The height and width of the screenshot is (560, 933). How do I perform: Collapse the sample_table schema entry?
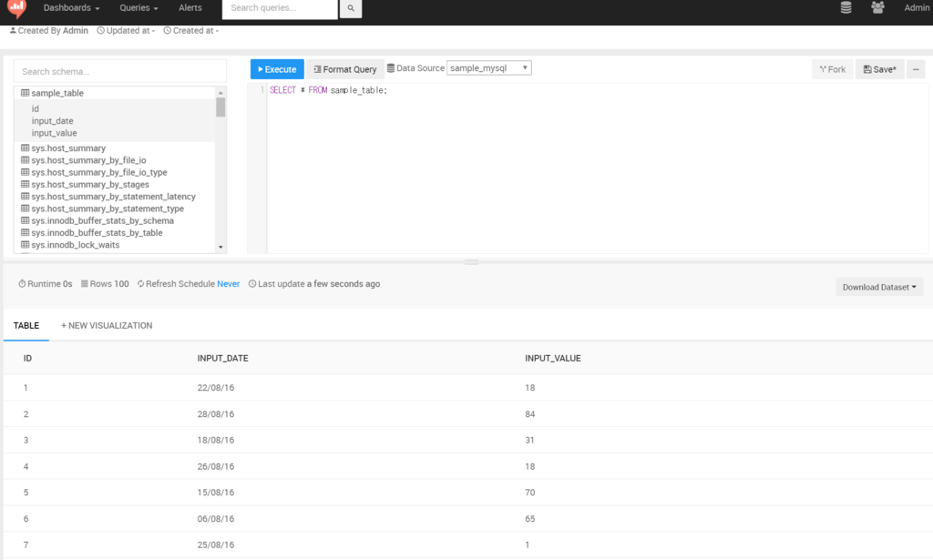pyautogui.click(x=57, y=93)
